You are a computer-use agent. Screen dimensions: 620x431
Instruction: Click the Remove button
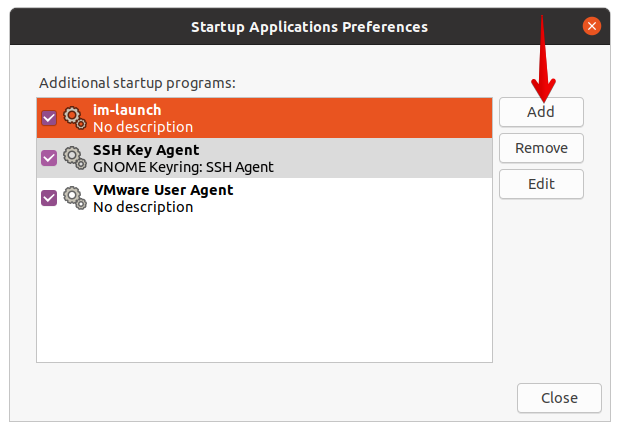[541, 148]
